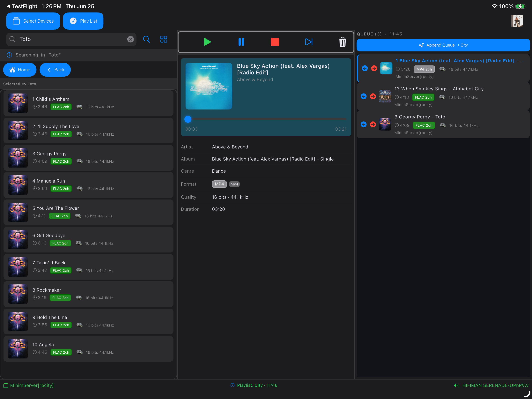Select queue item 13 When Smokey Sings
The image size is (532, 399).
tap(443, 96)
